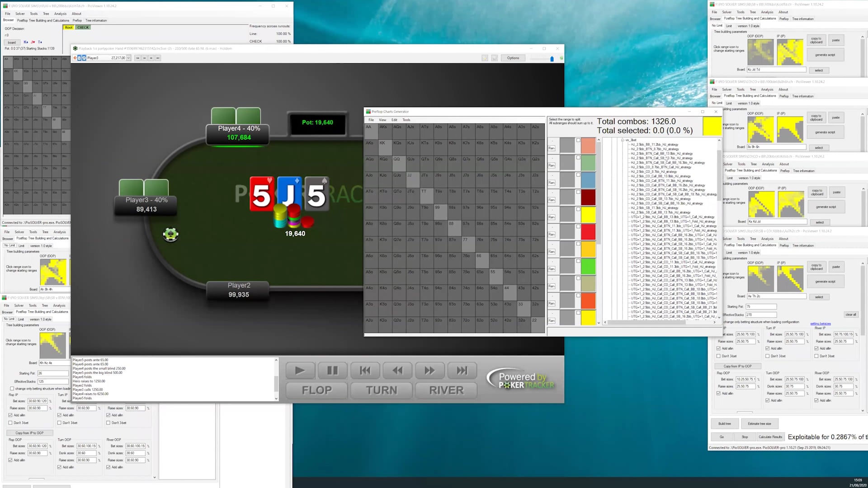Step forward one action in the replayer
Viewport: 868px width, 488px height.
(x=429, y=370)
